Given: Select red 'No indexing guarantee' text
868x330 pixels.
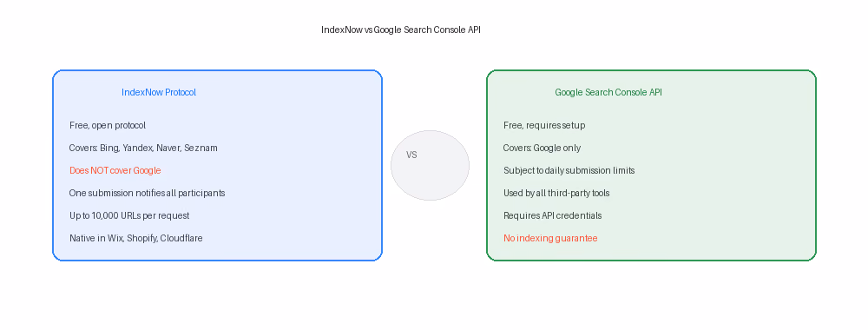Looking at the screenshot, I should pyautogui.click(x=550, y=238).
